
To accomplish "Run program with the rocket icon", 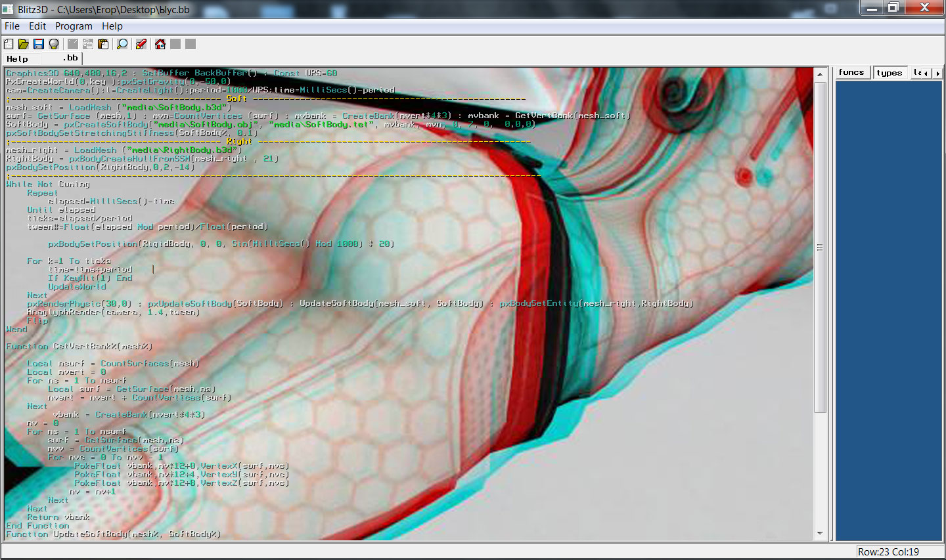I will 141,44.
